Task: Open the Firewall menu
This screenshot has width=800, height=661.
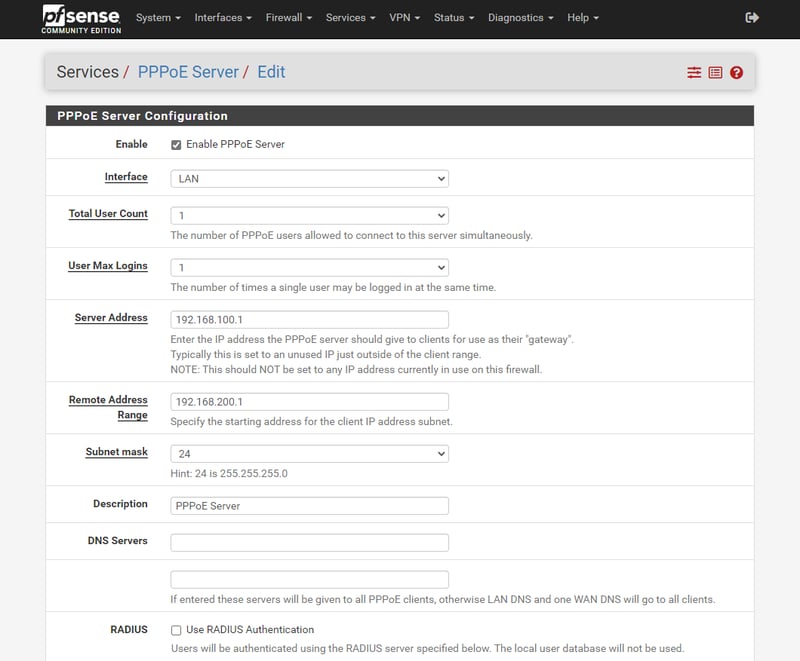Action: click(x=289, y=18)
